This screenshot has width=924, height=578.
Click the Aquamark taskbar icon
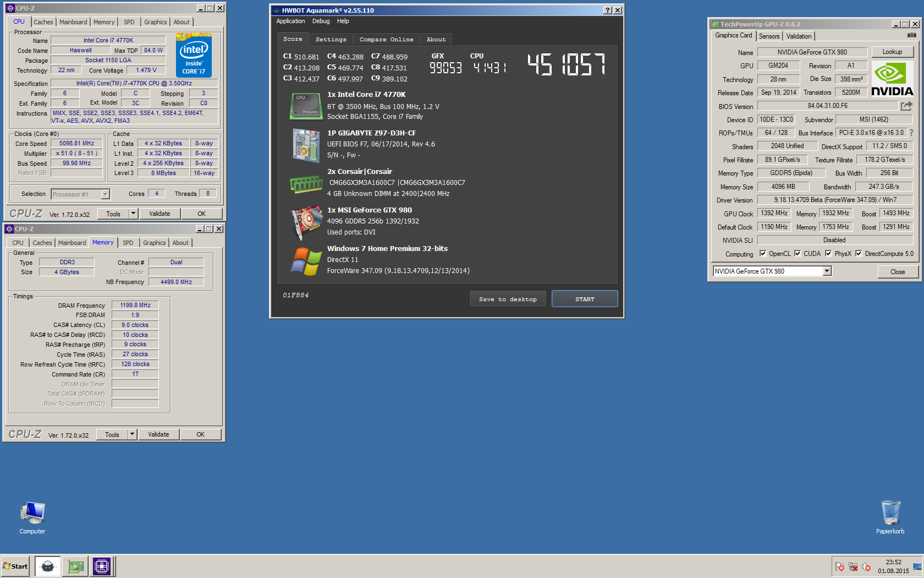point(48,566)
